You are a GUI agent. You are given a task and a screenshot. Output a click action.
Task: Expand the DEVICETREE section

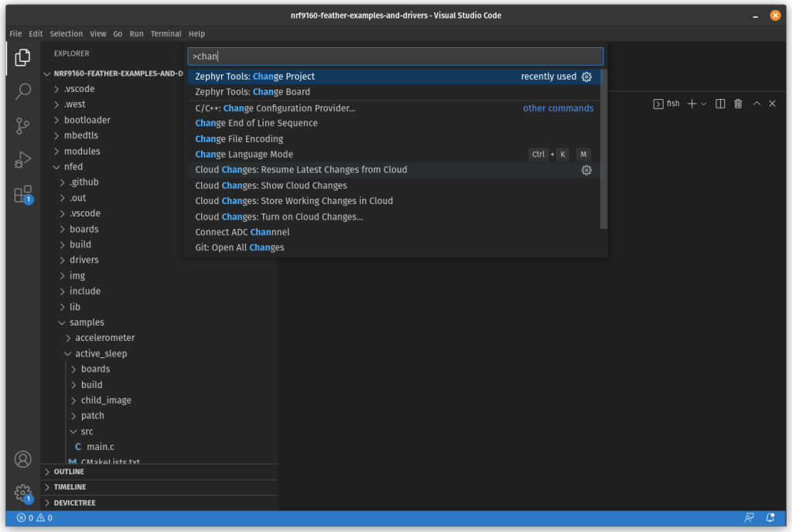[159, 503]
